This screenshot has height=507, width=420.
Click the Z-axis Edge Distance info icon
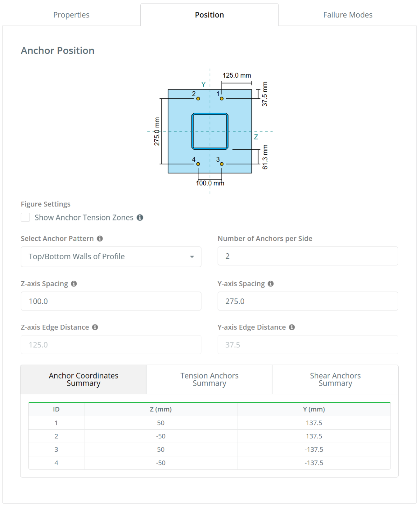(95, 327)
